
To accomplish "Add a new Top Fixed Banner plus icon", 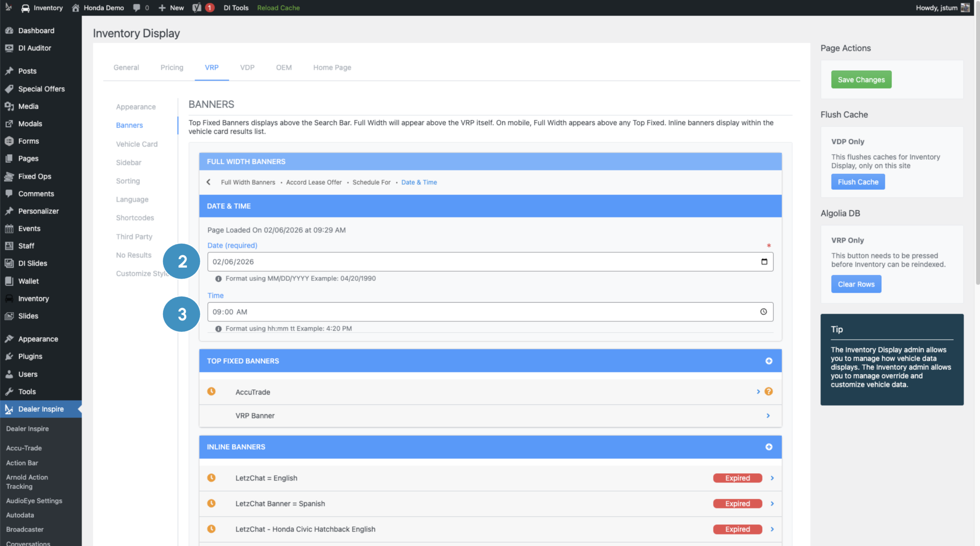I will (769, 361).
